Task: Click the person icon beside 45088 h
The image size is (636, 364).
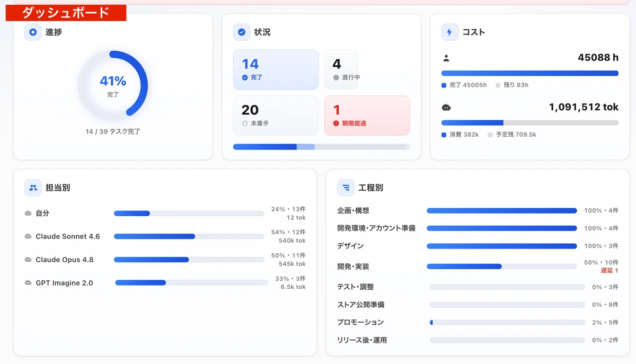Action: (446, 58)
